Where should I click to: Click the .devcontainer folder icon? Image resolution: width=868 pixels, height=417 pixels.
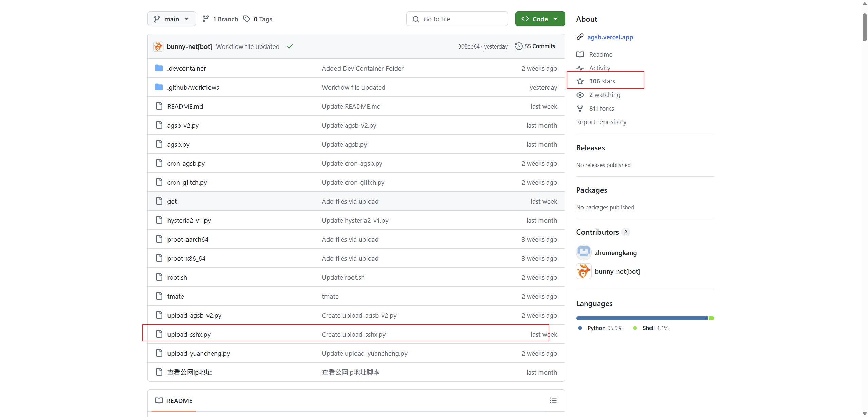coord(159,68)
